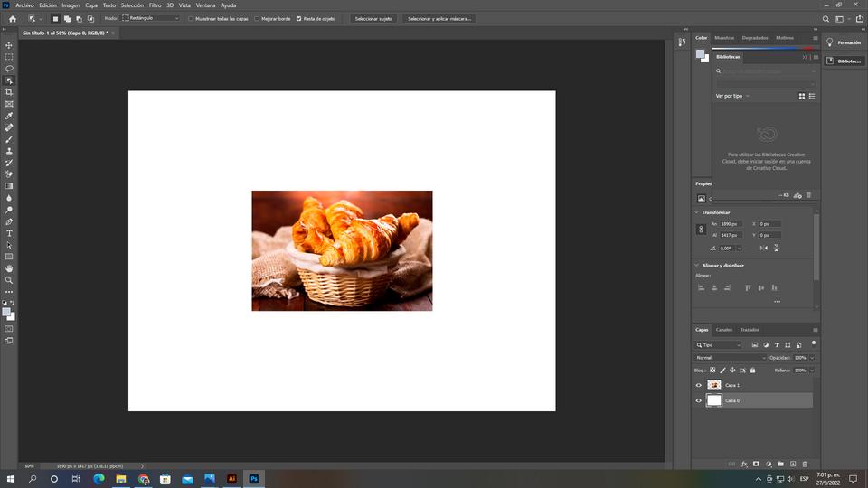
Task: Select the Rectangular Marquee tool
Action: click(9, 57)
